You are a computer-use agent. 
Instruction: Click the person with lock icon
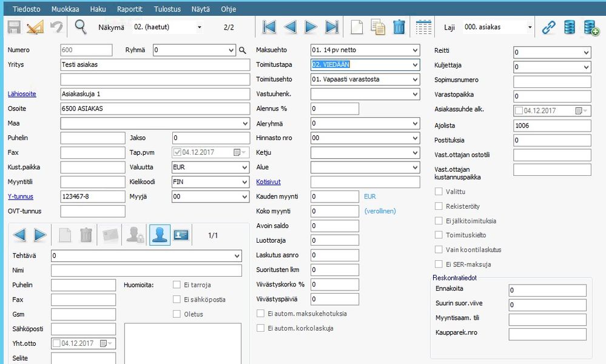pos(135,235)
